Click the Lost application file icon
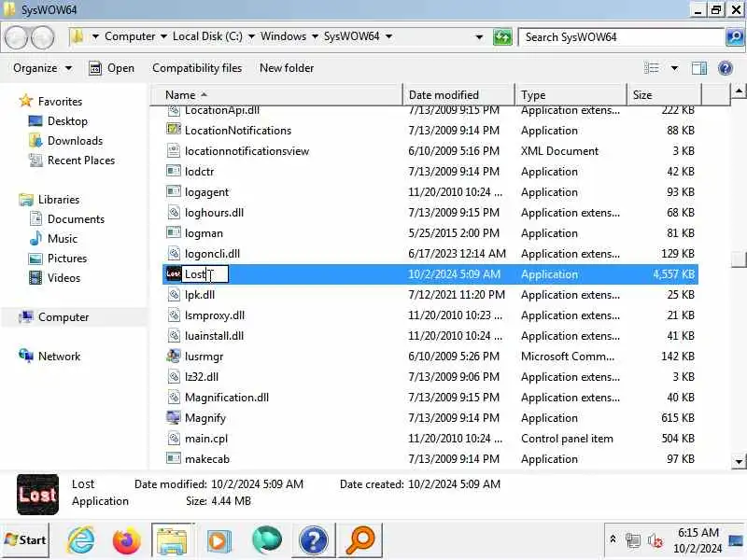 174,273
